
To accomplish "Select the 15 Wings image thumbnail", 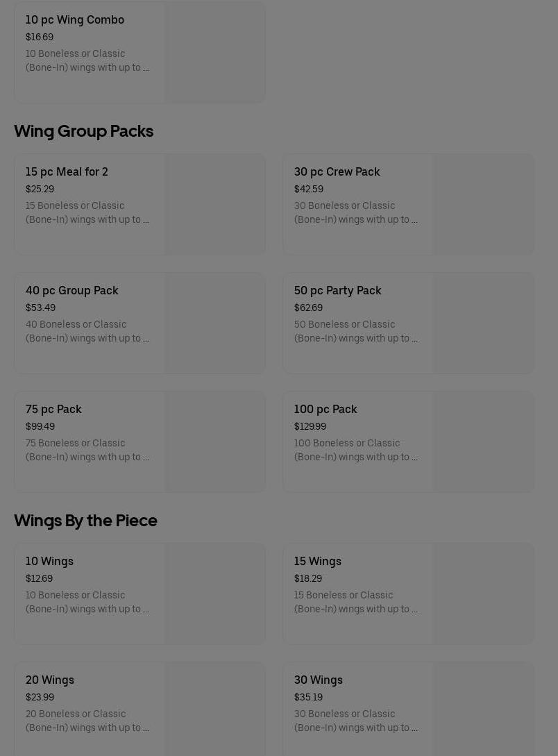I will (x=483, y=594).
